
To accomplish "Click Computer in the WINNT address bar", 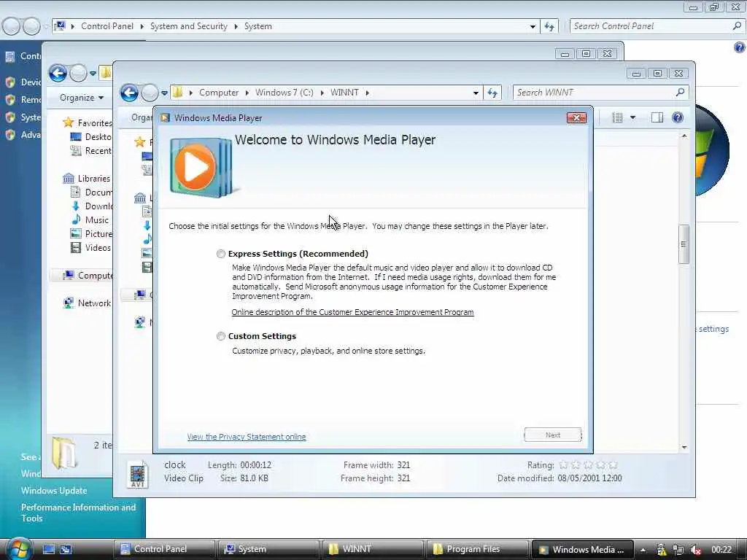I will pyautogui.click(x=219, y=93).
